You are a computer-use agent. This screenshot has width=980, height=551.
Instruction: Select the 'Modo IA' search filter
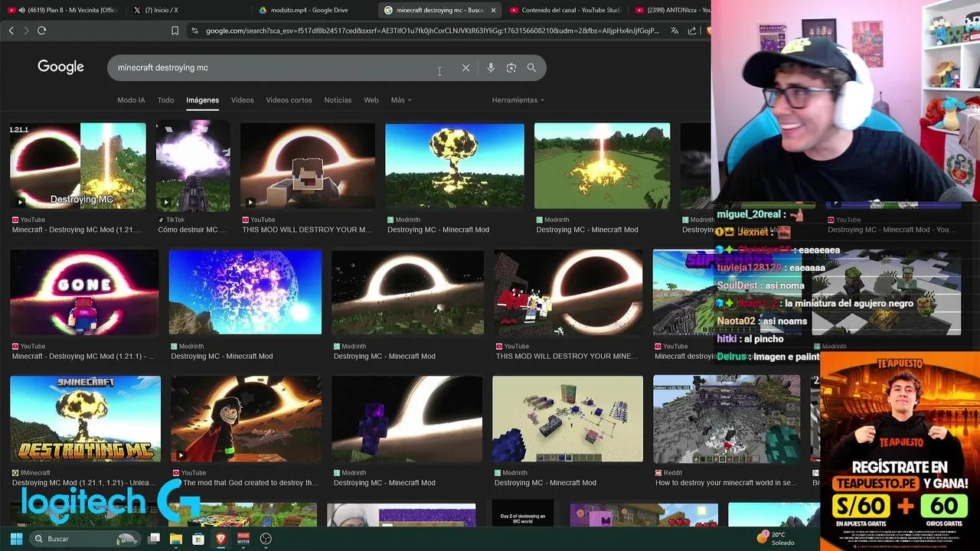131,100
